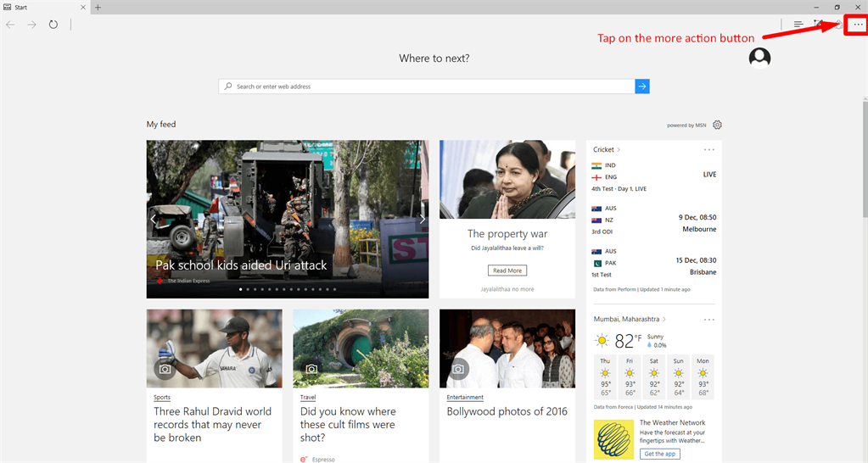Open the Sports category link

162,397
